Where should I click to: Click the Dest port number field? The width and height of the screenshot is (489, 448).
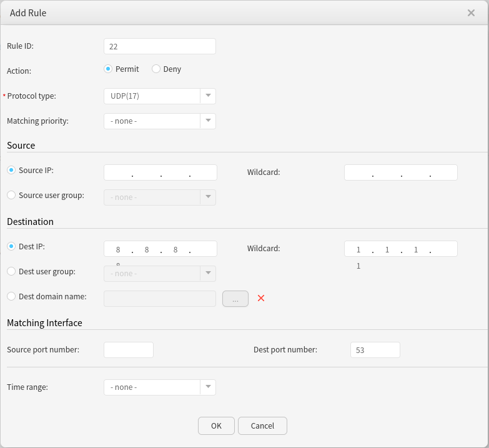click(x=375, y=350)
